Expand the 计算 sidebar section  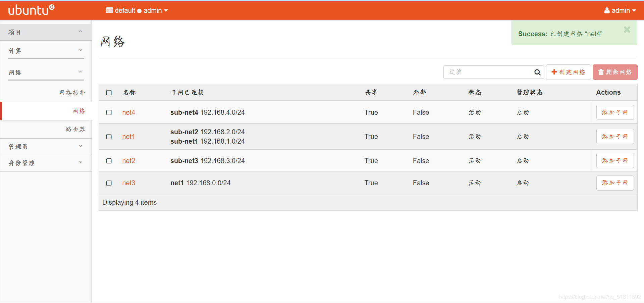(46, 51)
